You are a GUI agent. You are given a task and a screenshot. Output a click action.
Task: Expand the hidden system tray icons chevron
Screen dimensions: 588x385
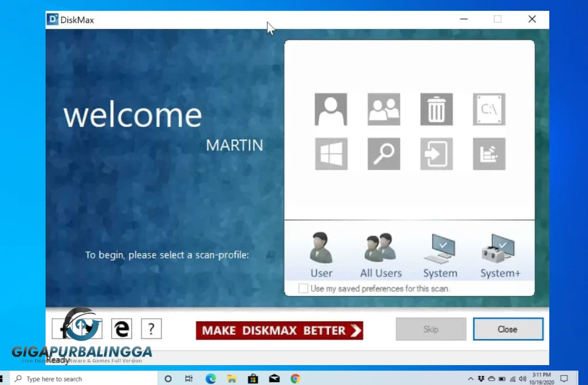pos(471,379)
